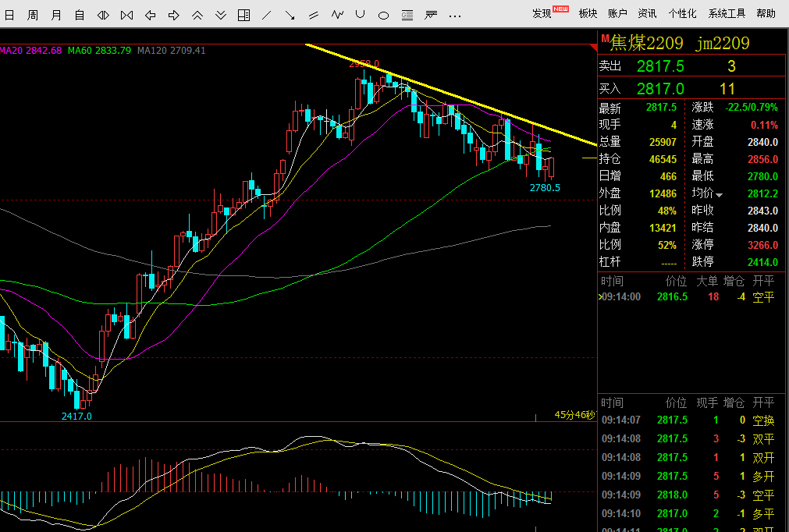Image resolution: width=789 pixels, height=532 pixels.
Task: Click the double up chevron icon
Action: pyautogui.click(x=197, y=16)
